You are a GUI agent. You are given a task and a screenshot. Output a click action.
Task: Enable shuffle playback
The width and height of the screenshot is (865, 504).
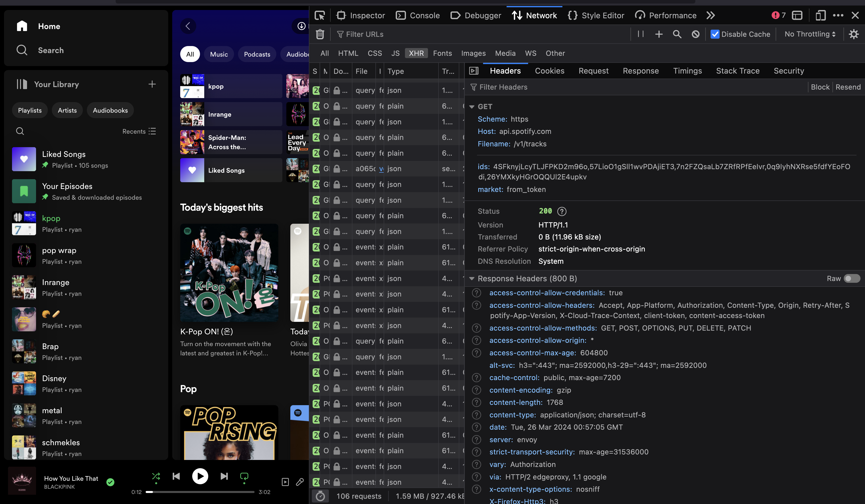(156, 476)
